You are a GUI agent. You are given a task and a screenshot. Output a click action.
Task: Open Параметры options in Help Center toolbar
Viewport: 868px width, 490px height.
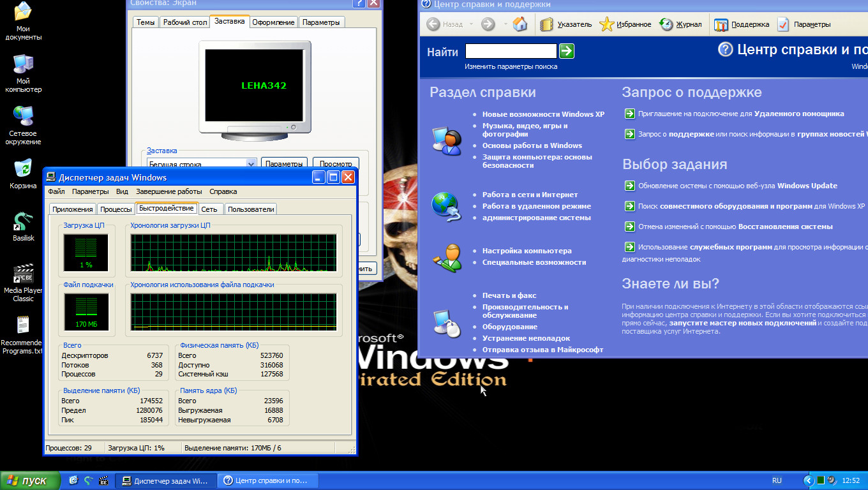tap(803, 24)
